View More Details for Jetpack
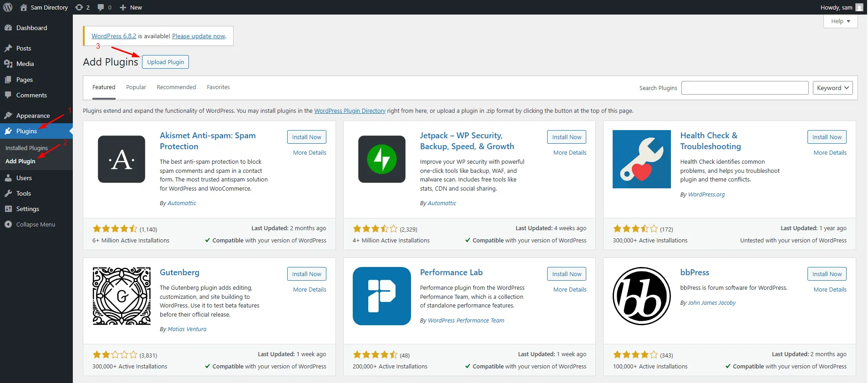This screenshot has height=383, width=868. (570, 152)
